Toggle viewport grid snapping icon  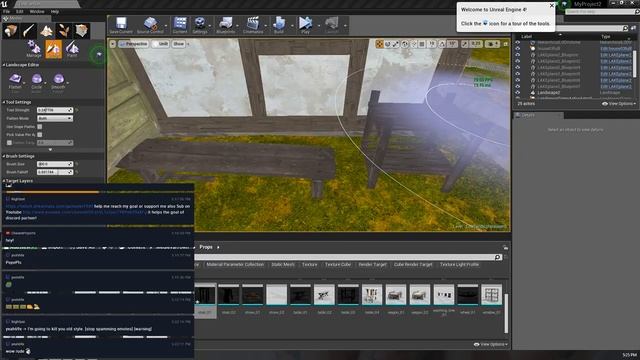422,44
